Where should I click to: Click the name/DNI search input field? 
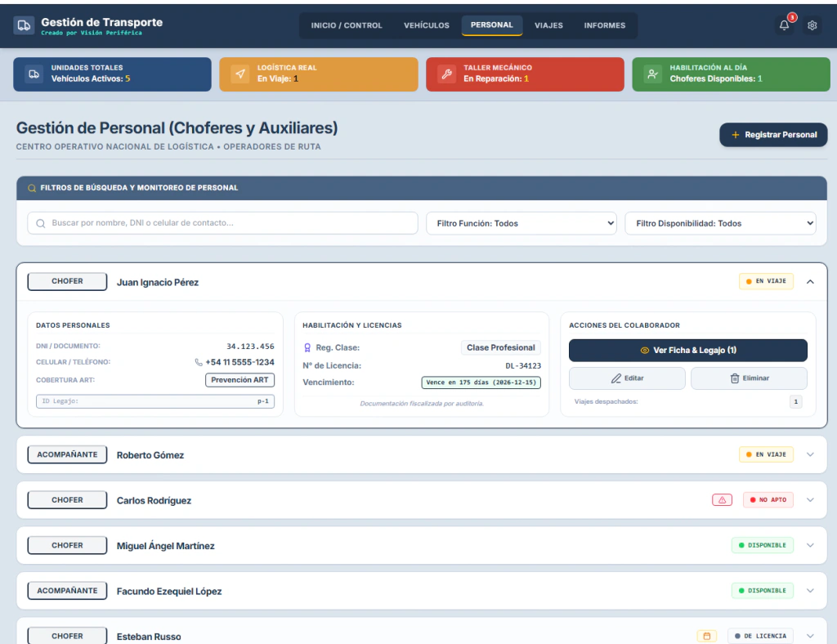click(x=222, y=223)
